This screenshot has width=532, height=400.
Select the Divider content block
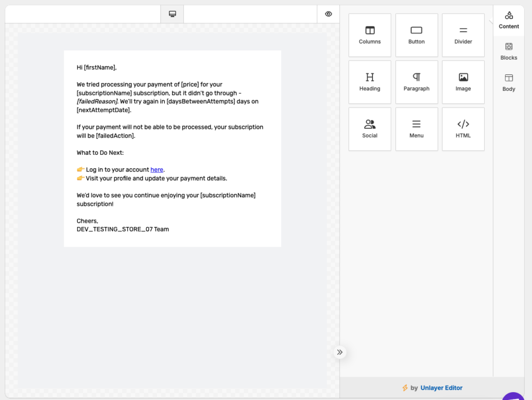coord(463,35)
